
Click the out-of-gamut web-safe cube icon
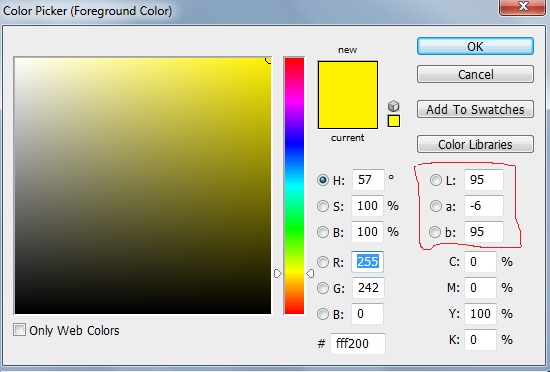[394, 106]
